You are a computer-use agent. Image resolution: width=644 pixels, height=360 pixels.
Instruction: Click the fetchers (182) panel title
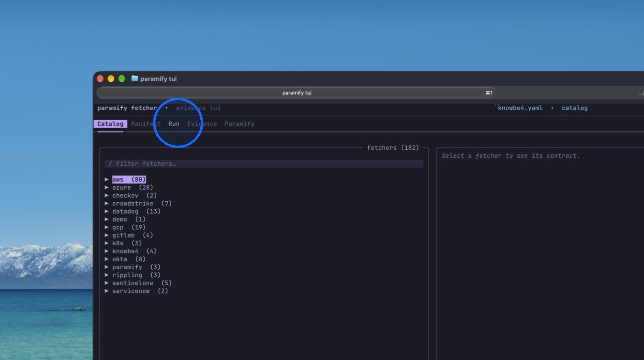pyautogui.click(x=393, y=148)
